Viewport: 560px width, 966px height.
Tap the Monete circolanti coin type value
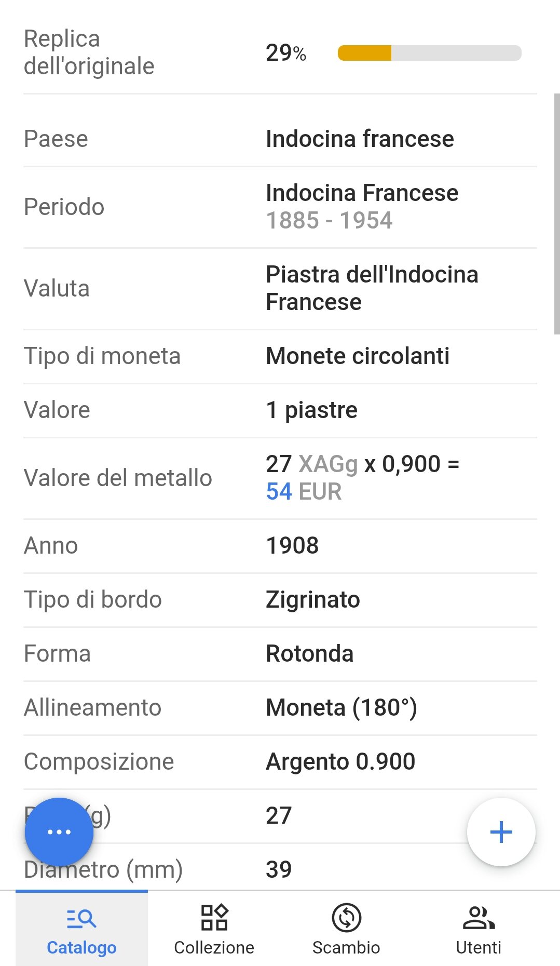click(x=358, y=356)
